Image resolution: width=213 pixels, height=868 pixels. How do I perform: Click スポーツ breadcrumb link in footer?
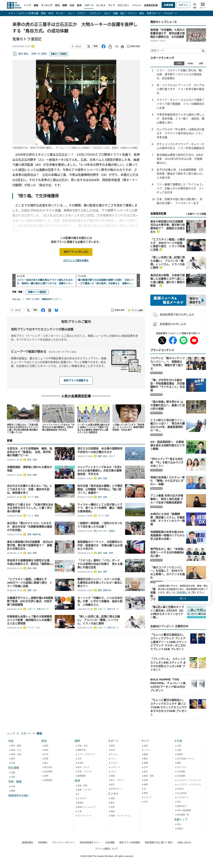pyautogui.click(x=26, y=734)
